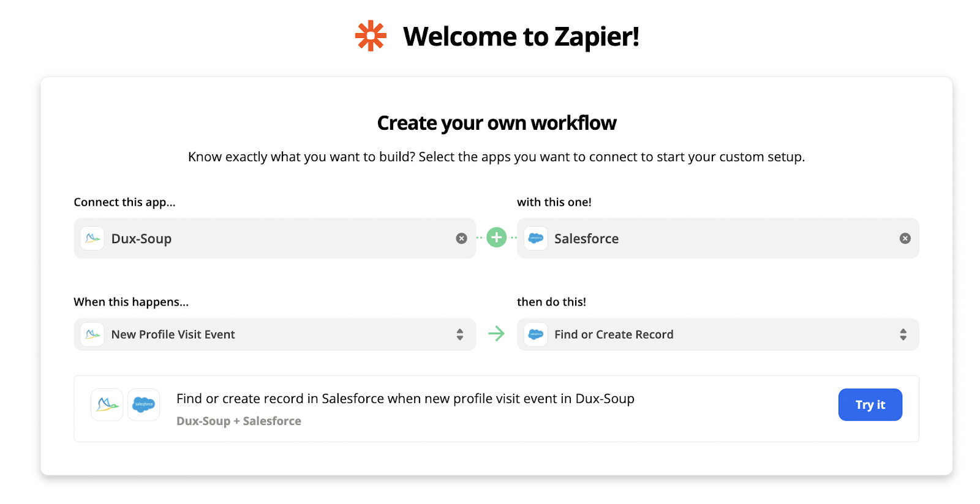Click Salesforce thumbnail in workflow summary
980x504 pixels.
click(x=144, y=405)
